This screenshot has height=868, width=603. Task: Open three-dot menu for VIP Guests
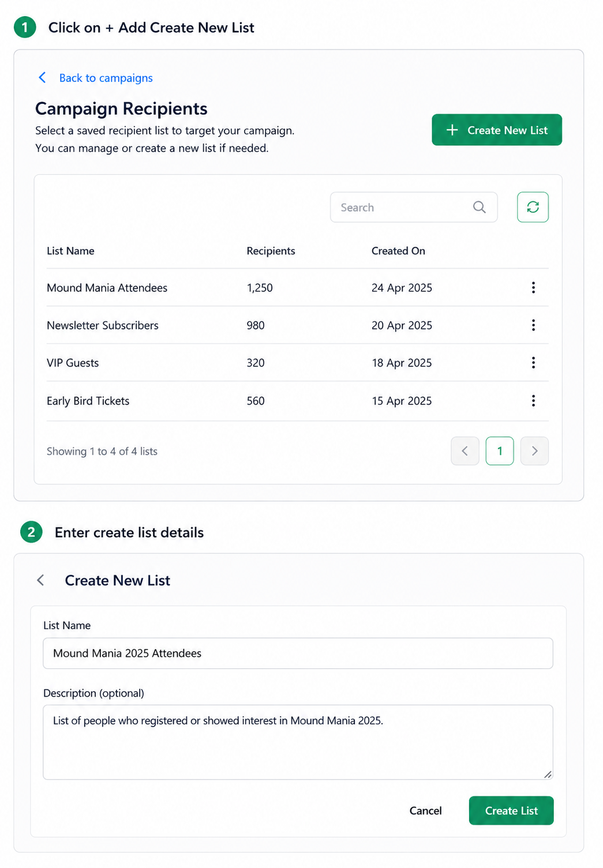pos(533,363)
